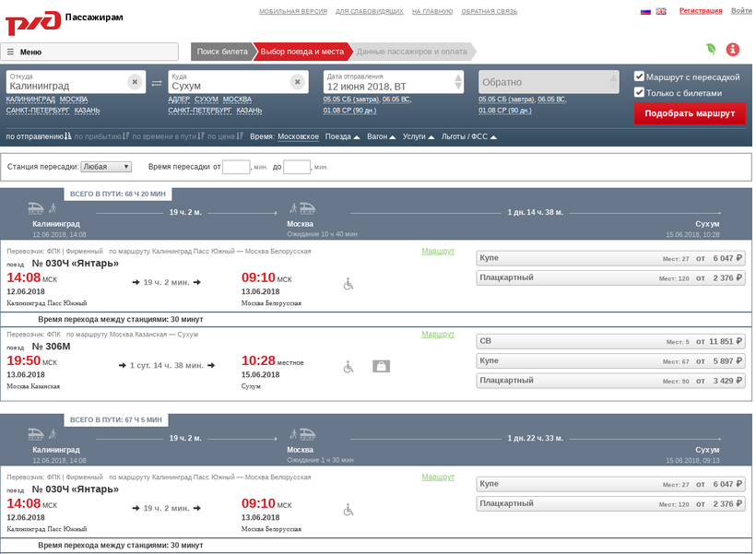Image resolution: width=756 pixels, height=554 pixels.
Task: Toggle time display to Московское
Action: [x=299, y=136]
